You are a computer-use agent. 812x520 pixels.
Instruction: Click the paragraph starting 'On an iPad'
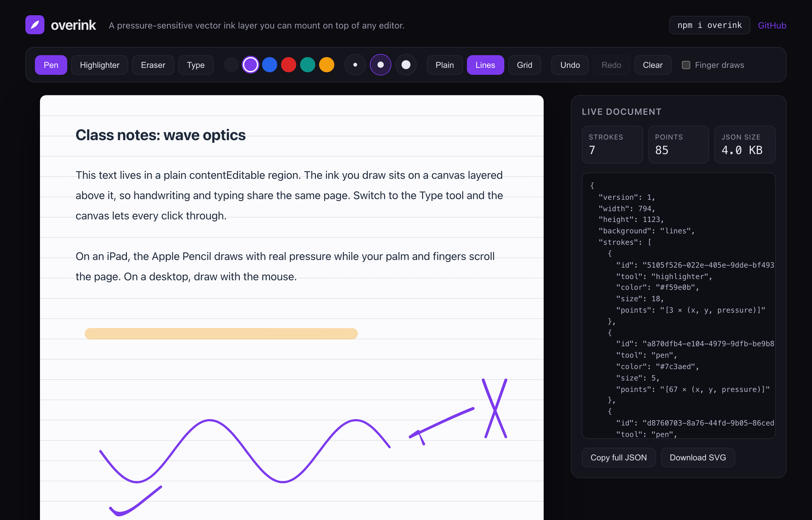point(285,266)
